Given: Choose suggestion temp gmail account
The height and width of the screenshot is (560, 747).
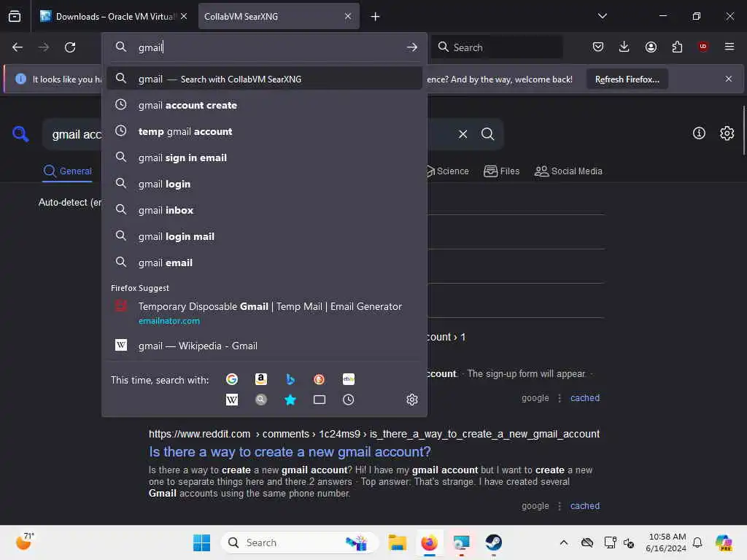Looking at the screenshot, I should (264, 131).
